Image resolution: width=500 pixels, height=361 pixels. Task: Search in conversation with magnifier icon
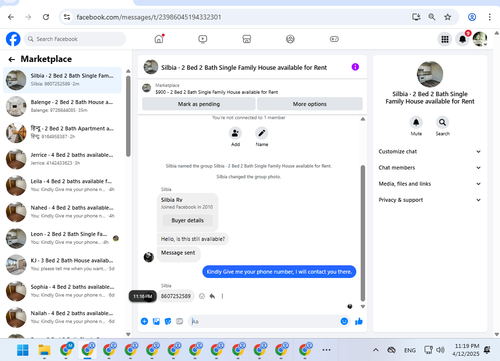pyautogui.click(x=442, y=122)
